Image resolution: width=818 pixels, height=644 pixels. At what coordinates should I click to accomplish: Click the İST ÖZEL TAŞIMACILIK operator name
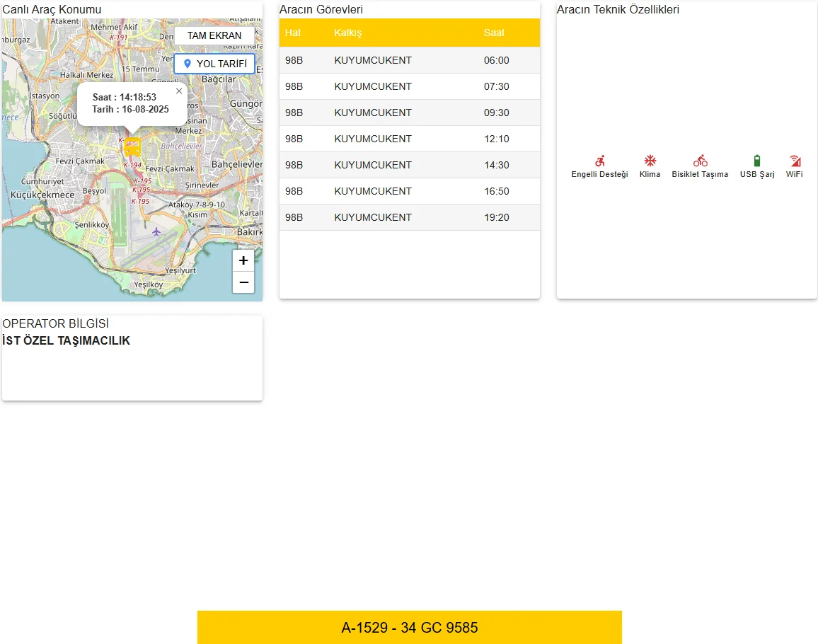[67, 341]
